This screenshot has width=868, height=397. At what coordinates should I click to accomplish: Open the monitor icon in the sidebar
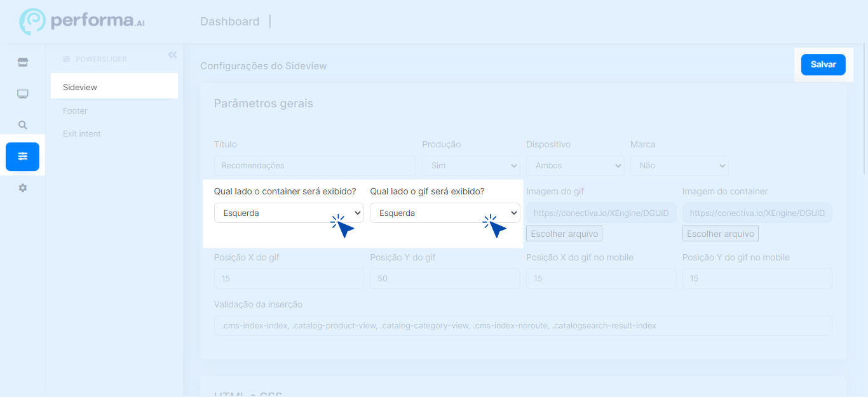(x=23, y=94)
